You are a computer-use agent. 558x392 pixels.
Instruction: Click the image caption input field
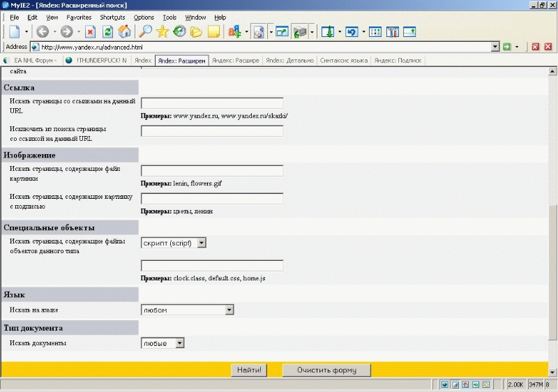(x=212, y=198)
